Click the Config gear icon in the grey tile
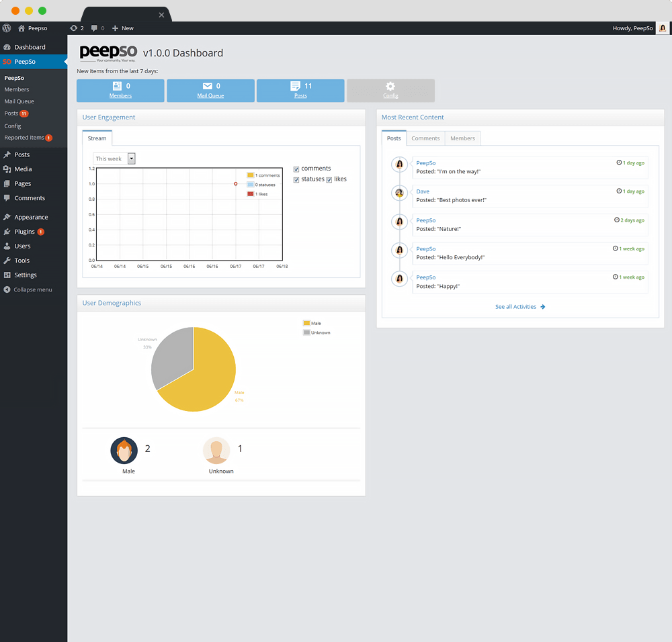 [390, 86]
